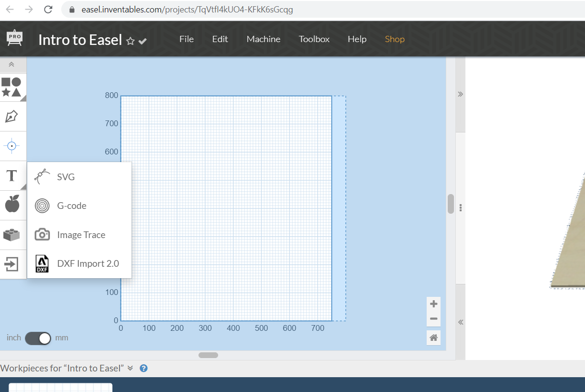This screenshot has height=392, width=585.
Task: Select the Text tool
Action: (11, 175)
